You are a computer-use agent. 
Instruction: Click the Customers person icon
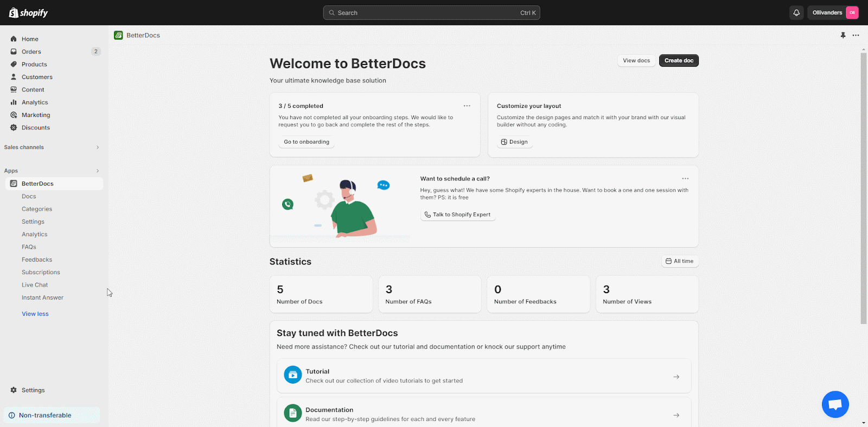14,77
